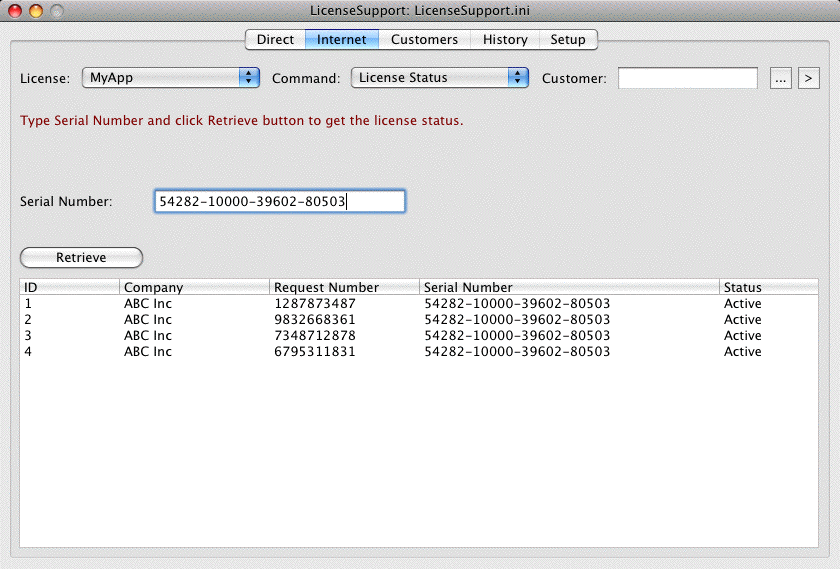
Task: Click the Status column header
Action: [x=768, y=287]
